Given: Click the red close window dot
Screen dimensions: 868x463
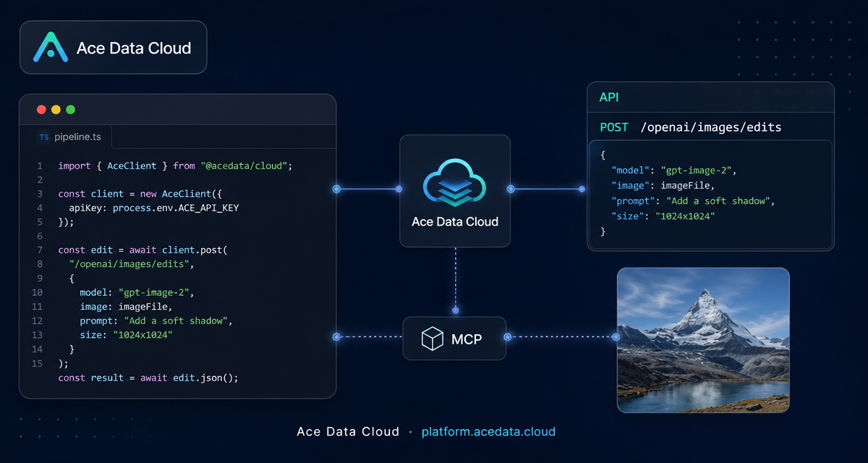Looking at the screenshot, I should (41, 110).
